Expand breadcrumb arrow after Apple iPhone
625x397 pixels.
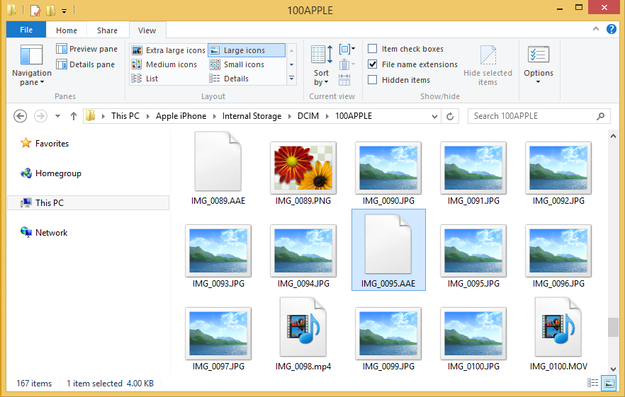click(x=214, y=116)
